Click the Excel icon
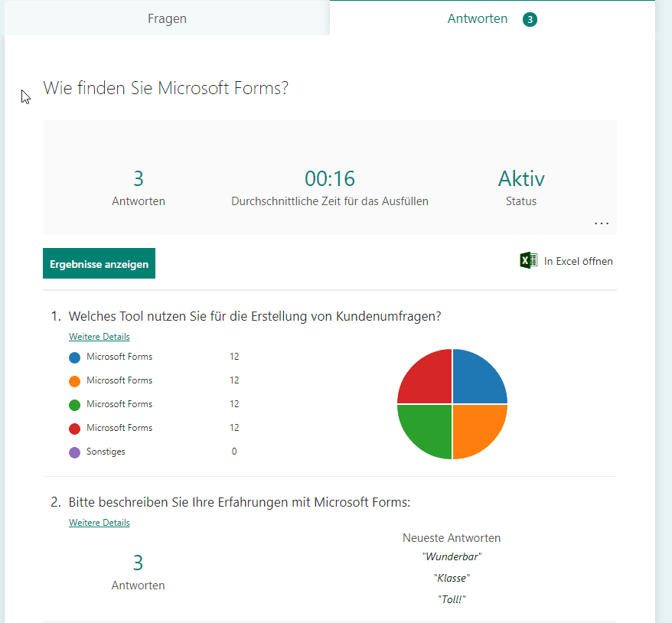The height and width of the screenshot is (623, 672). (x=529, y=260)
